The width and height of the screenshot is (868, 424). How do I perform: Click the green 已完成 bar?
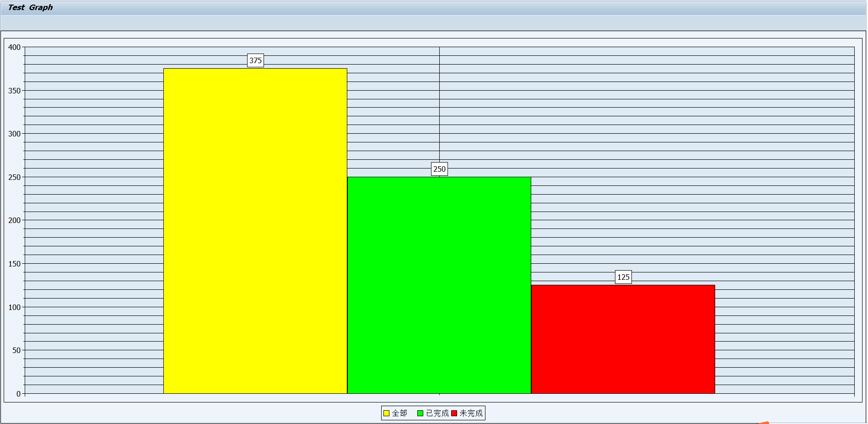click(x=439, y=285)
